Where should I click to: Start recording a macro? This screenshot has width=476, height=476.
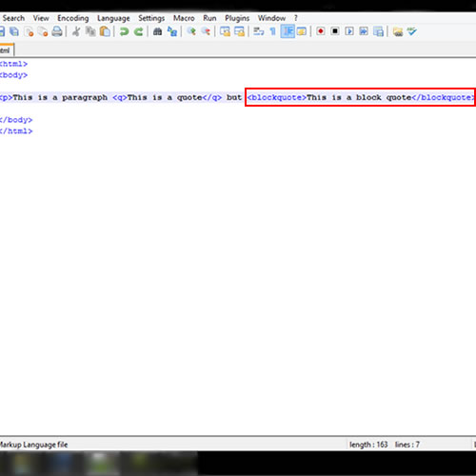tap(321, 31)
